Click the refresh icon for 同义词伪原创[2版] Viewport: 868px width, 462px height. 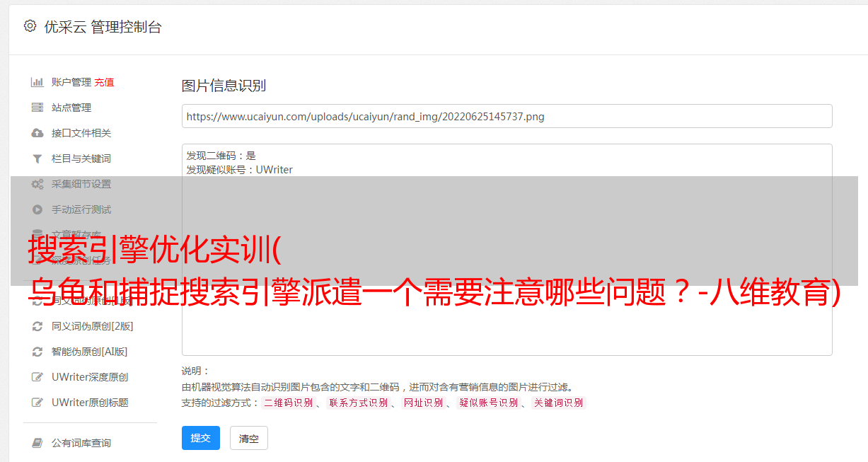coord(37,326)
